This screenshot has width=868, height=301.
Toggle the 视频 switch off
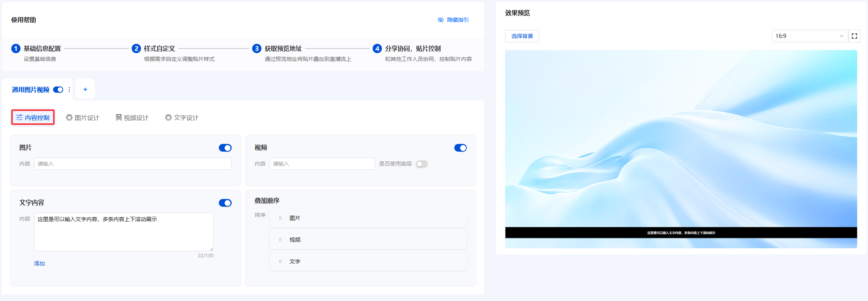point(460,148)
